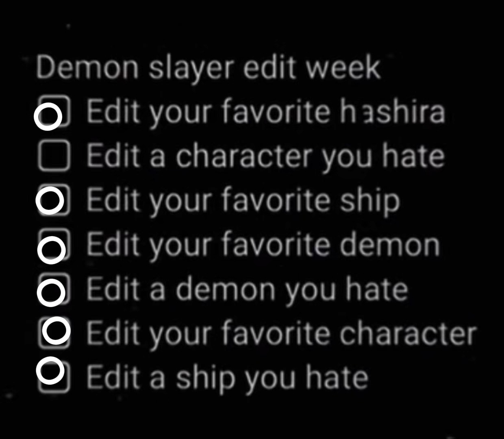Select the white circle marker beside favorite demon
Image resolution: width=504 pixels, height=439 pixels.
[51, 250]
